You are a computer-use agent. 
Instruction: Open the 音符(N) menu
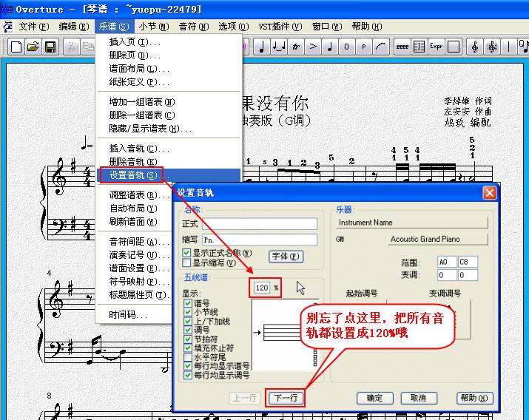tap(194, 27)
